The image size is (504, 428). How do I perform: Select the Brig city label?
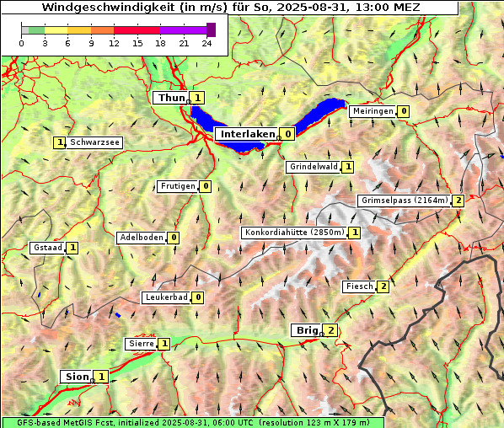click(306, 330)
